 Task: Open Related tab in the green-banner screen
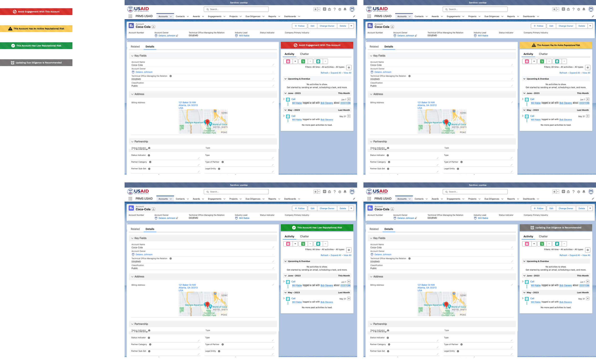[135, 229]
